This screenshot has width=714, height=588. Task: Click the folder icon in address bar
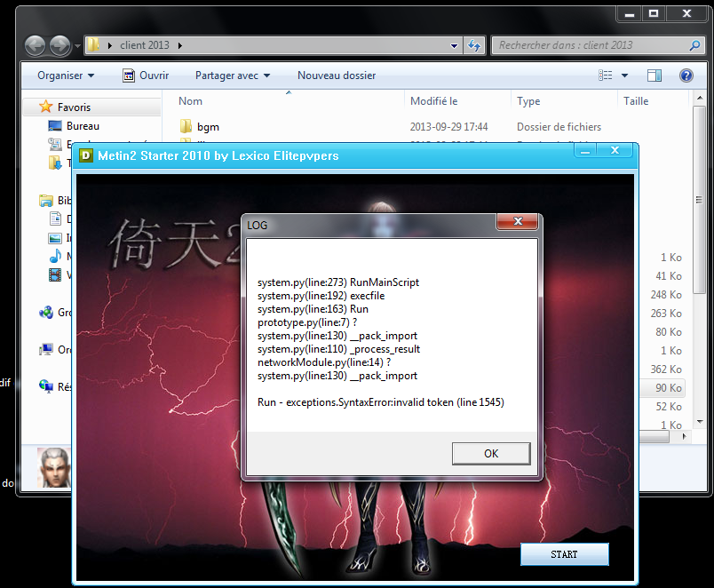tap(93, 45)
